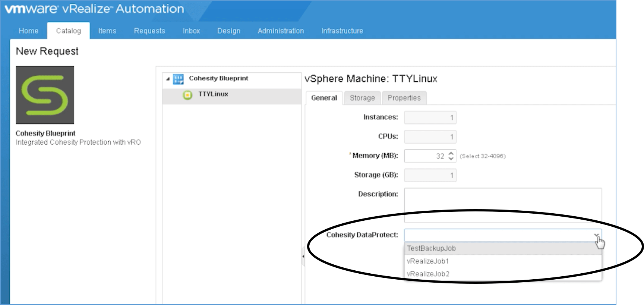644x305 pixels.
Task: Go to the Inbox tab
Action: (191, 31)
